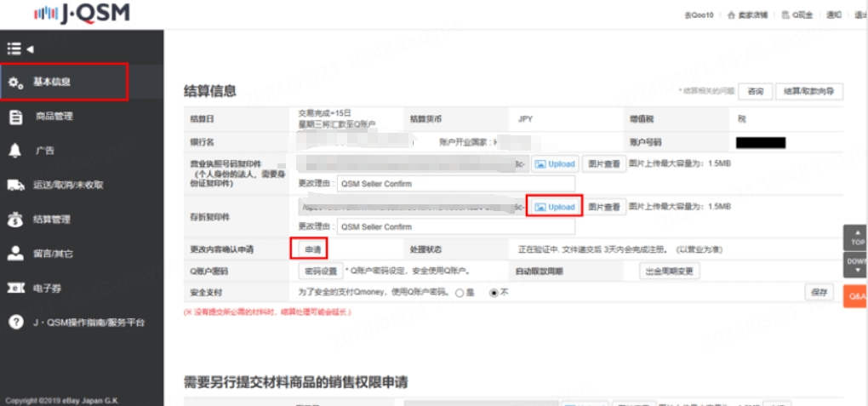Click the J·QSM logo
Image resolution: width=868 pixels, height=406 pixels.
[81, 12]
